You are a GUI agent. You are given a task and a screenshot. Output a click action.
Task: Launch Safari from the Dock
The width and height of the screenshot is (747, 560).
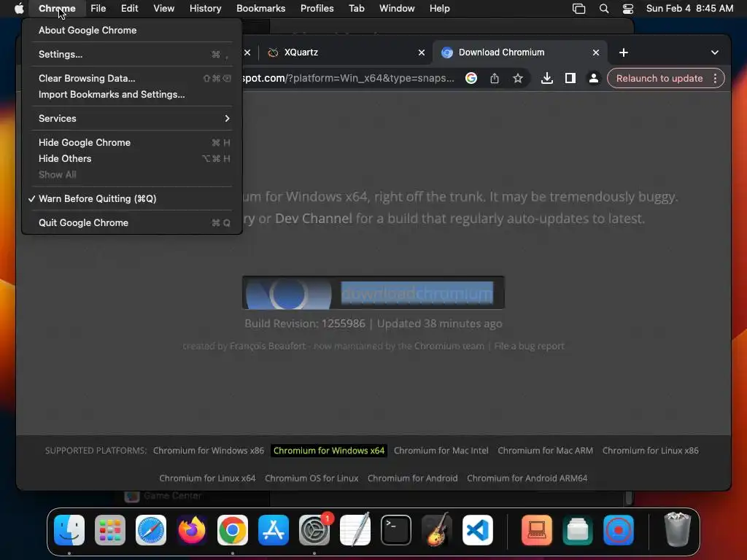tap(151, 530)
